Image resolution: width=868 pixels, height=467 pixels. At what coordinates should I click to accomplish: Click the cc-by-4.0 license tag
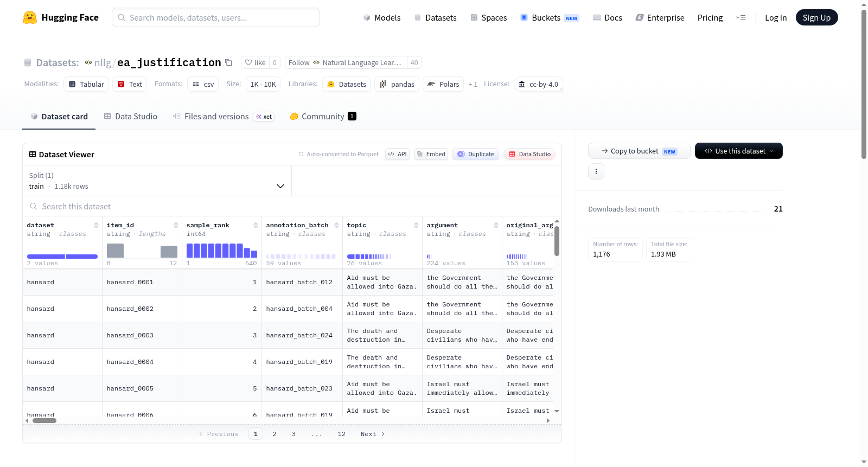coord(539,84)
